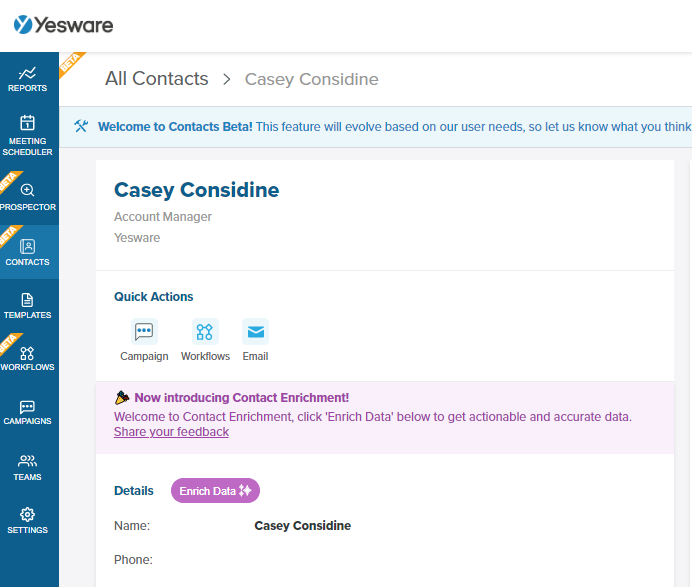Click the Enrich Data button

point(215,491)
